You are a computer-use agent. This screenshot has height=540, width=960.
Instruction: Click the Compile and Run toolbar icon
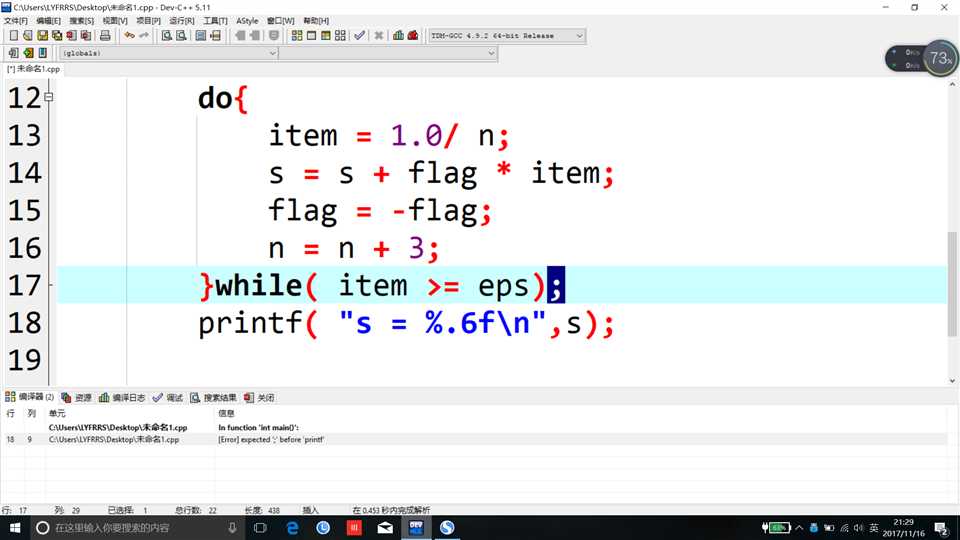point(326,36)
